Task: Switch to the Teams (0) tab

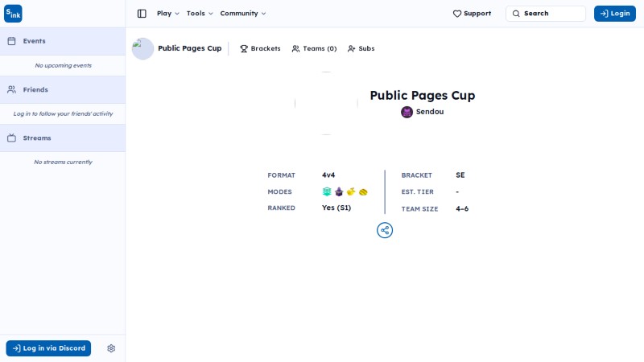Action: pos(314,48)
